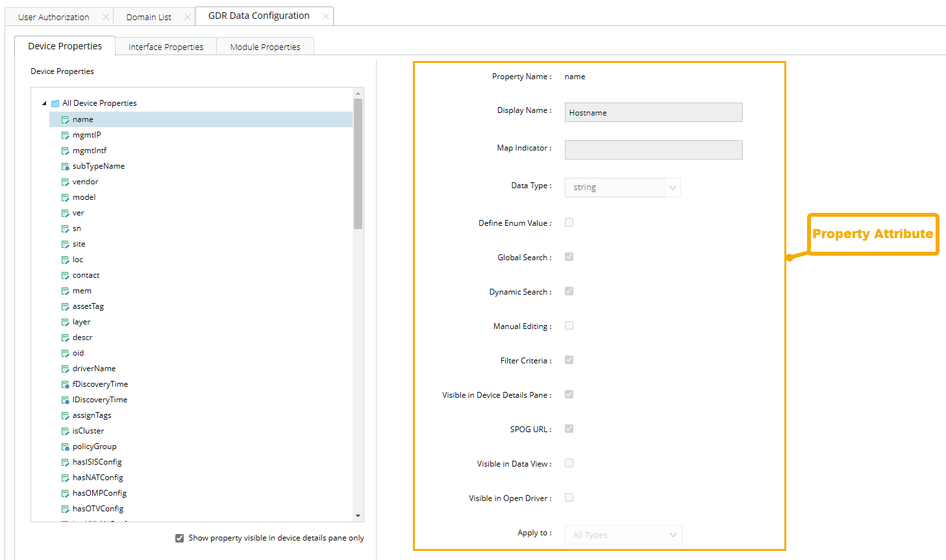
Task: Enable the Visible in Data View checkbox
Action: [569, 463]
